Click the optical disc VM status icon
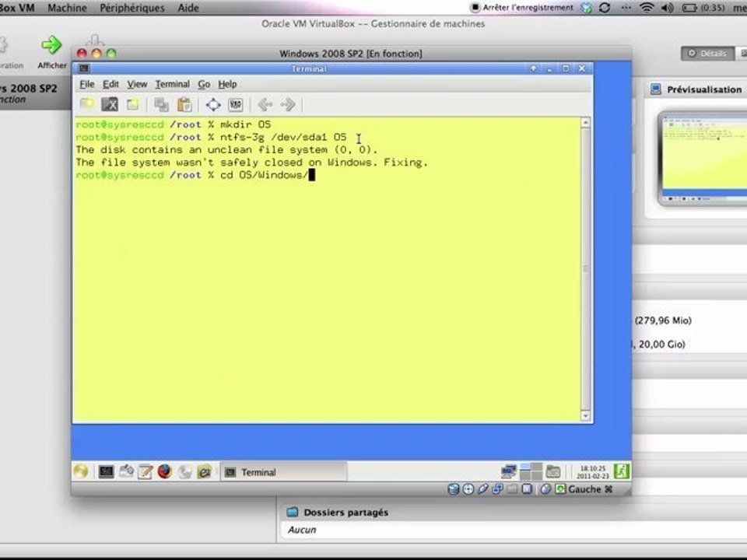The height and width of the screenshot is (560, 747). (x=468, y=489)
